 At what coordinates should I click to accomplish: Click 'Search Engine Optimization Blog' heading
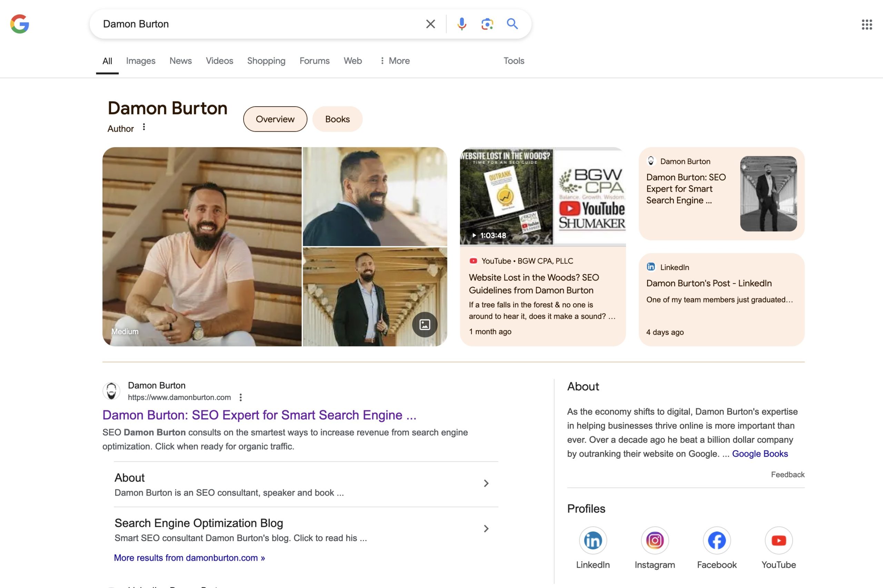pyautogui.click(x=199, y=523)
